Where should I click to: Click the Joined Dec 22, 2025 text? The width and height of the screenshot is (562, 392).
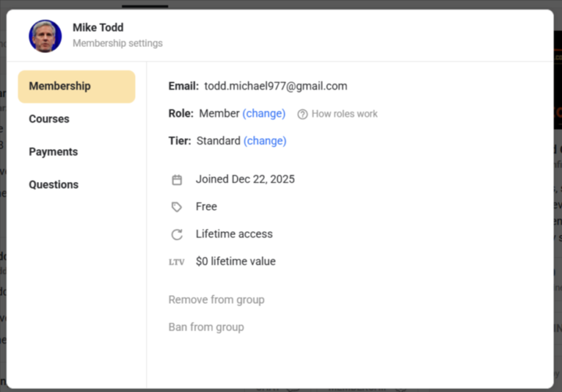click(x=245, y=179)
